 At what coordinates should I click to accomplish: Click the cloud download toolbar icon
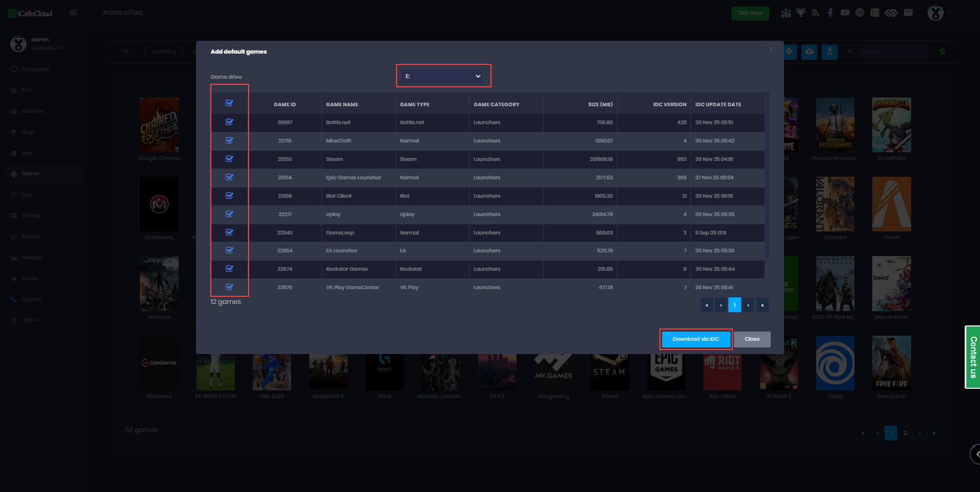pyautogui.click(x=809, y=52)
